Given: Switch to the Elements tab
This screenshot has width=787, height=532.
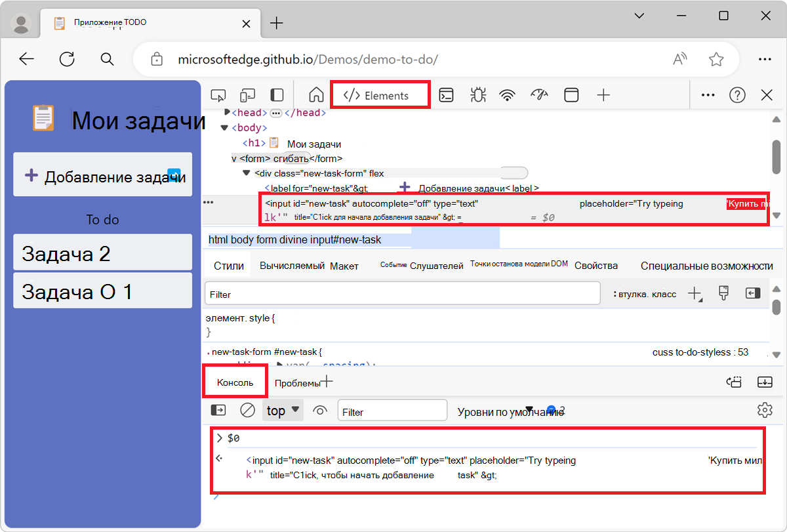Looking at the screenshot, I should point(381,95).
